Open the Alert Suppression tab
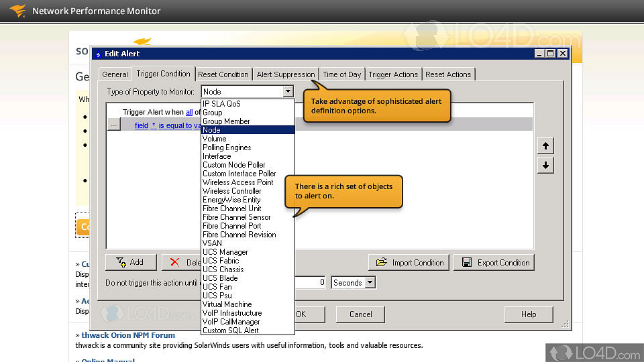The height and width of the screenshot is (362, 644). click(286, 74)
